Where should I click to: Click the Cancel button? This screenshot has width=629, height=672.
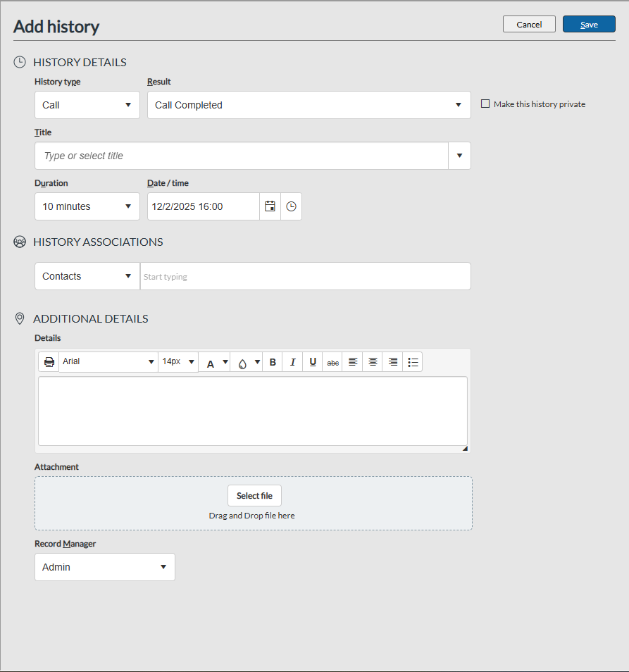[529, 25]
